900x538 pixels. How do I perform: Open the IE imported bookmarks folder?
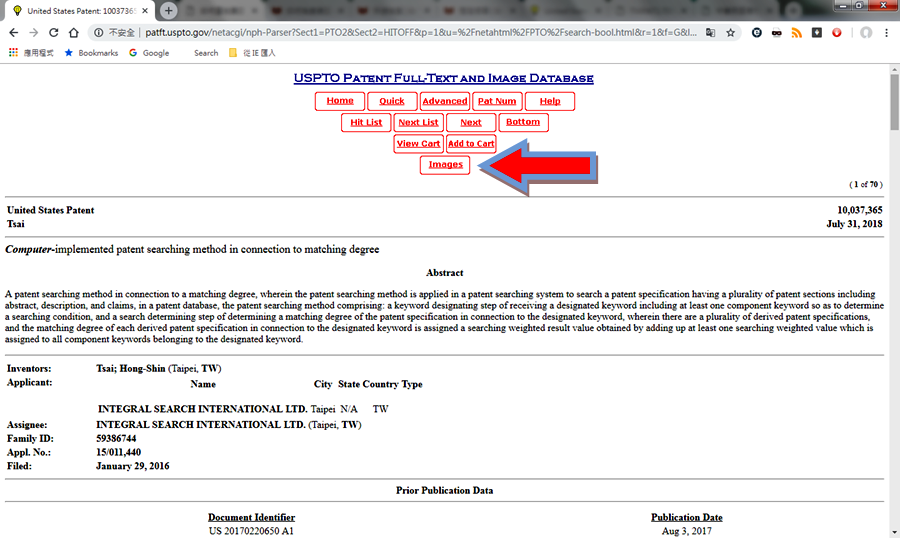pos(253,53)
